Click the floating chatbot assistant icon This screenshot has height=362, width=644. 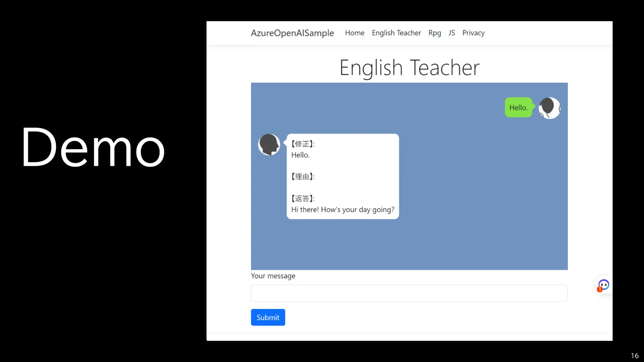click(604, 285)
